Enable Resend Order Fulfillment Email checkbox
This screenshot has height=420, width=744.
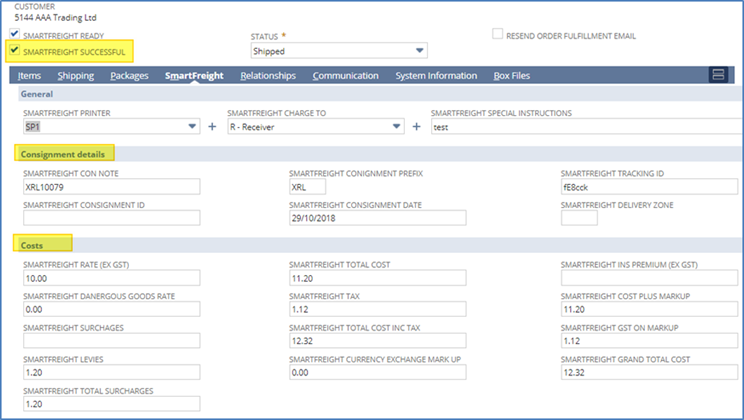[x=497, y=34]
